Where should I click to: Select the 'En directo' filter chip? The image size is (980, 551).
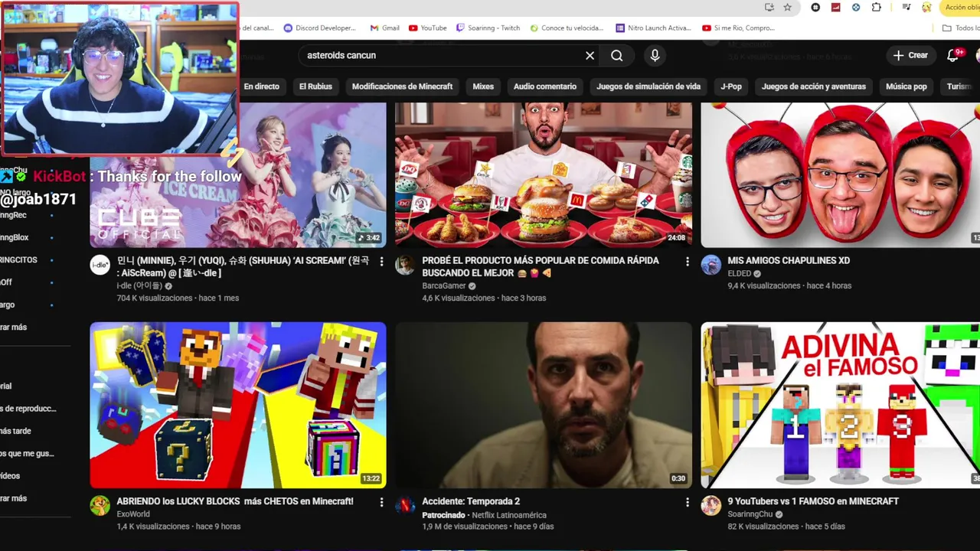(x=261, y=86)
